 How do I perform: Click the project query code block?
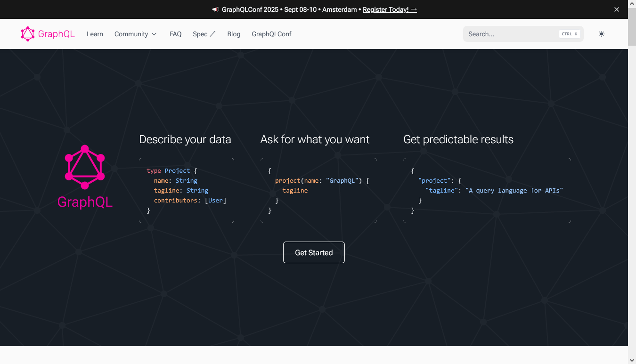[318, 191]
